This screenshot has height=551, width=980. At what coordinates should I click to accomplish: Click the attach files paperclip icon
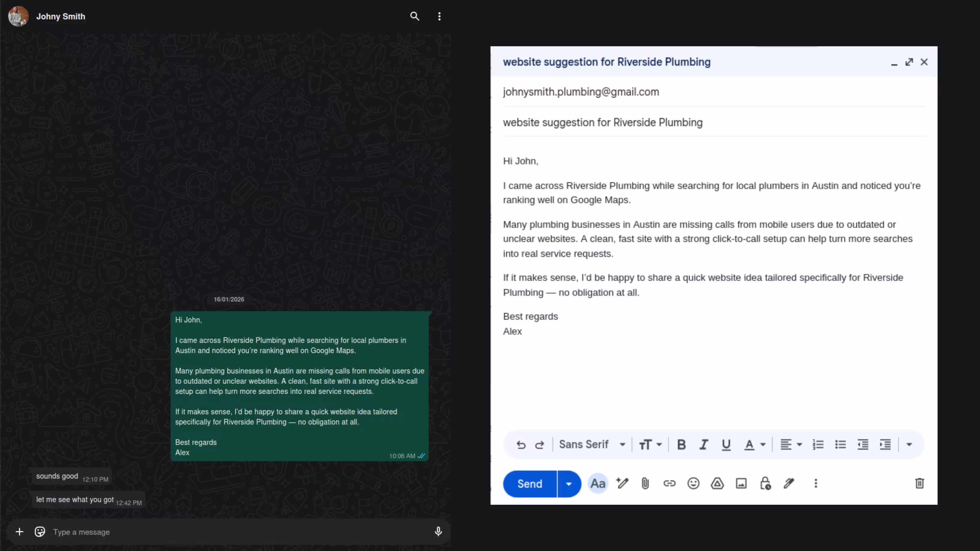(645, 484)
